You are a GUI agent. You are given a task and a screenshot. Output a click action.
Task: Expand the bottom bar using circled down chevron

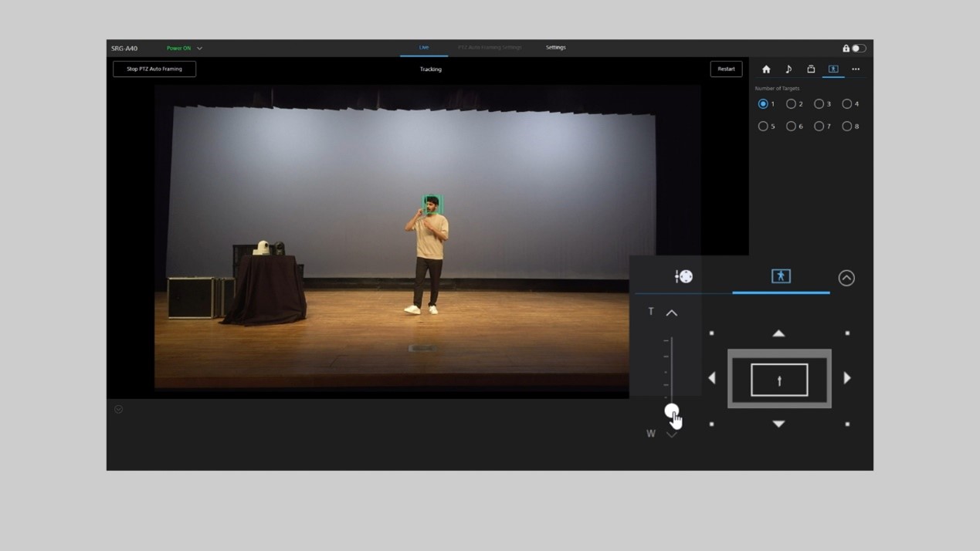(119, 410)
